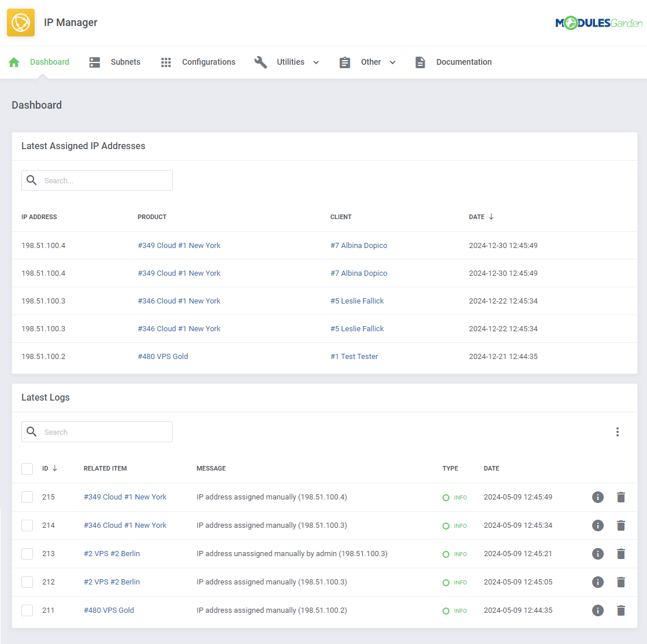Show details for log 214
This screenshot has width=647, height=644.
pos(597,525)
